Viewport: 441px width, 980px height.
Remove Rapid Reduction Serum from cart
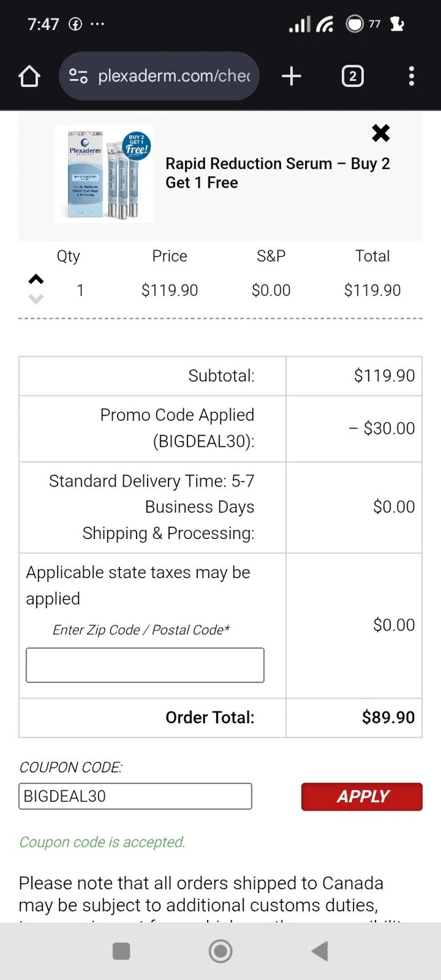click(380, 133)
